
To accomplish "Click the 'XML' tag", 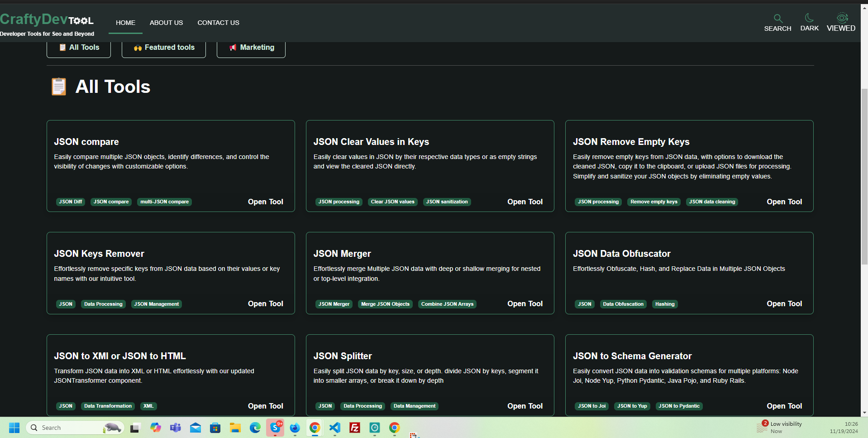I will click(148, 406).
